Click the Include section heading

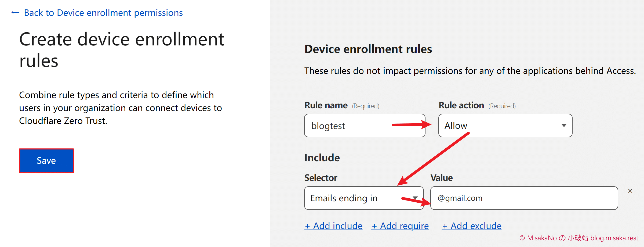[x=322, y=158]
